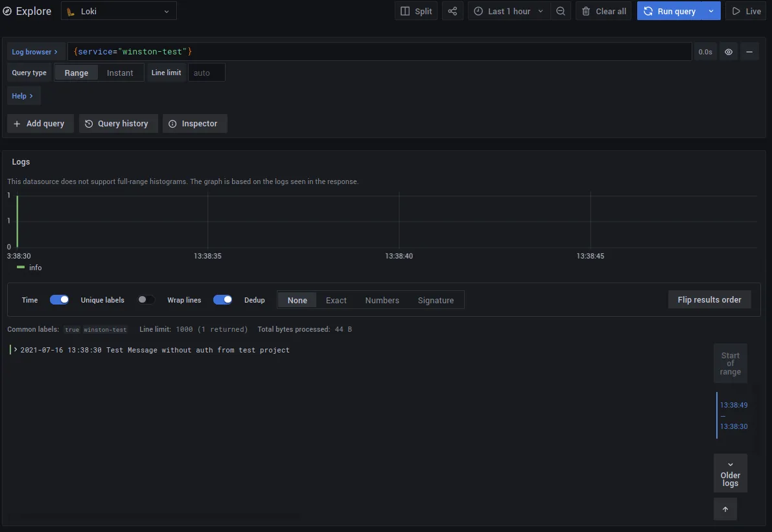Start Live tailing of logs
The height and width of the screenshot is (532, 772).
pos(745,10)
